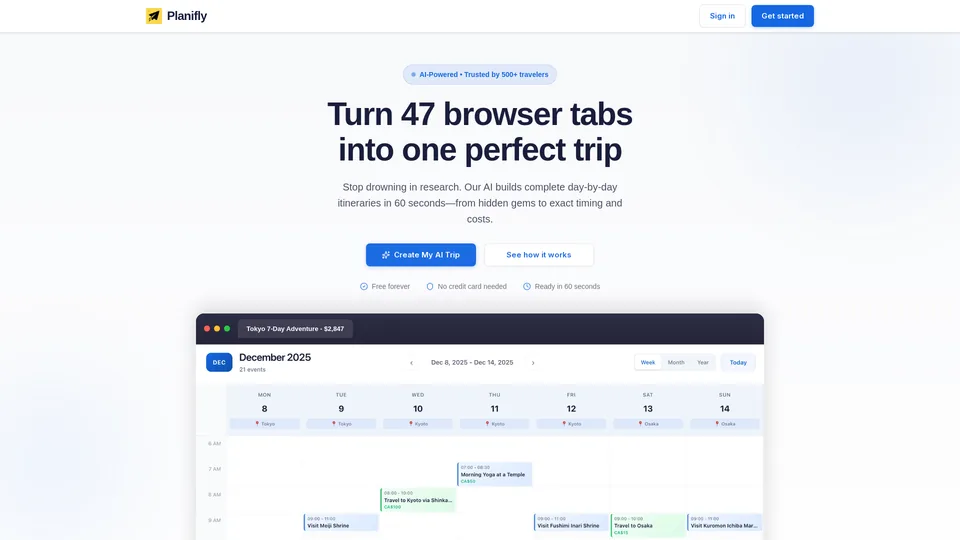The image size is (960, 540).
Task: Open the Visit Fushimi Inari Shrine event
Action: (x=571, y=522)
